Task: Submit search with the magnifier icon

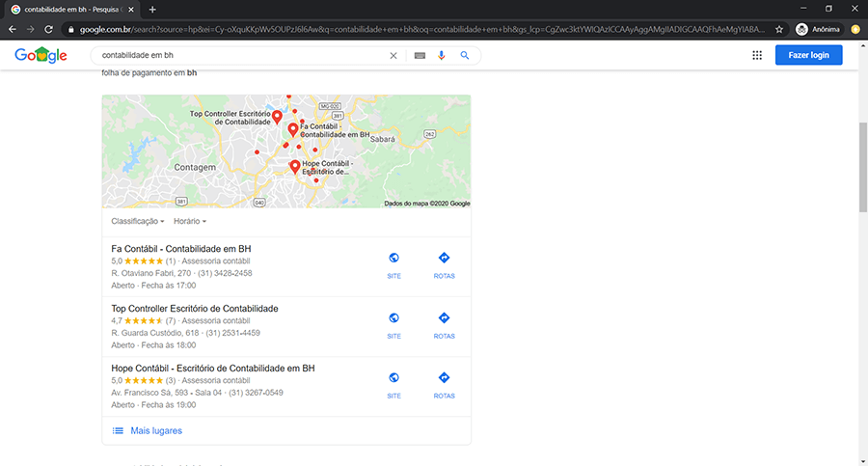Action: (465, 55)
